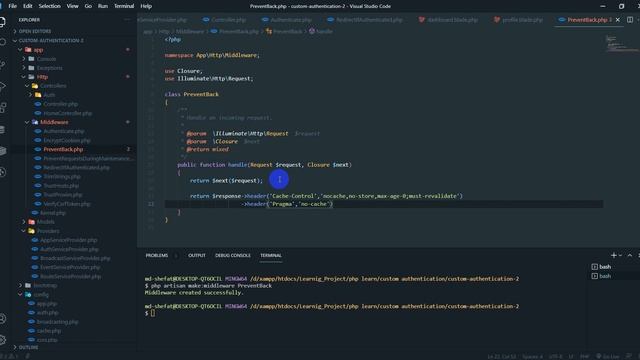Expand the Models folder
Viewport: 640px width, 360px height.
(45, 222)
